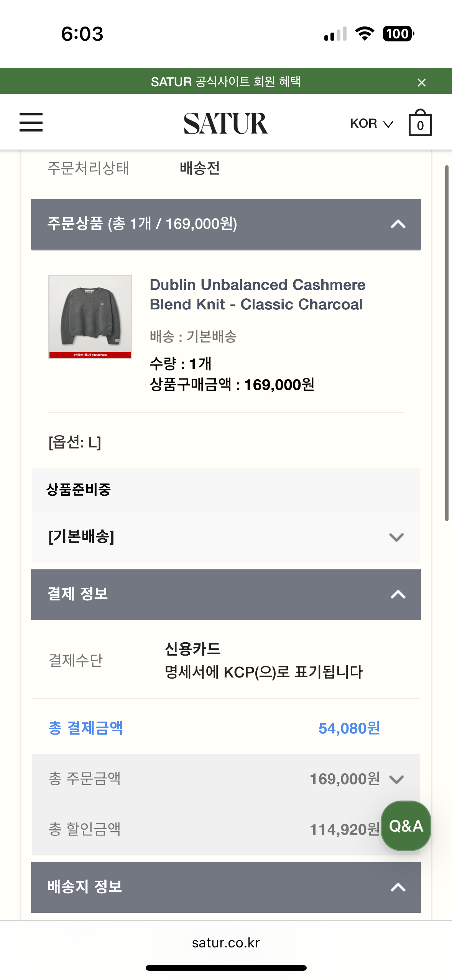Collapse the 결제 정보 section
This screenshot has height=980, width=452.
(398, 594)
